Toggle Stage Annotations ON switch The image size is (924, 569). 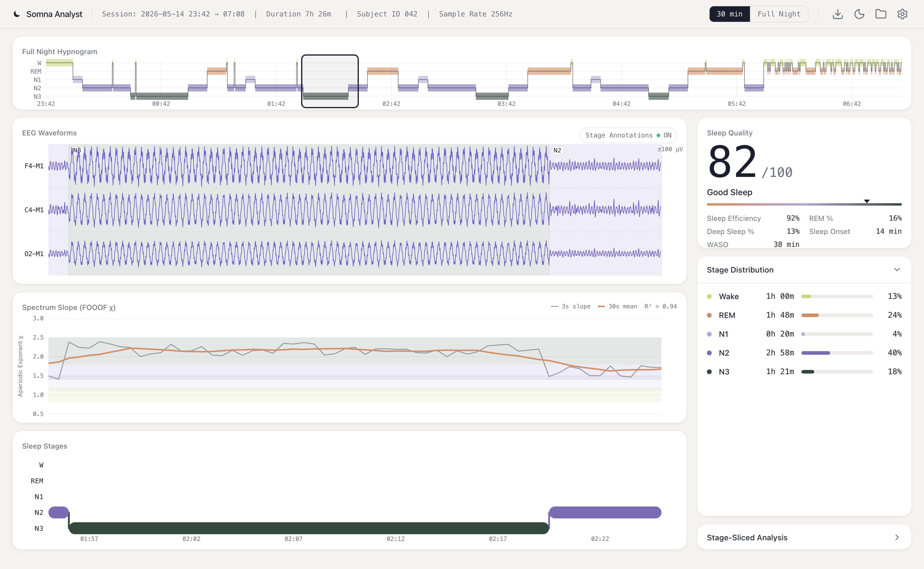pyautogui.click(x=628, y=135)
